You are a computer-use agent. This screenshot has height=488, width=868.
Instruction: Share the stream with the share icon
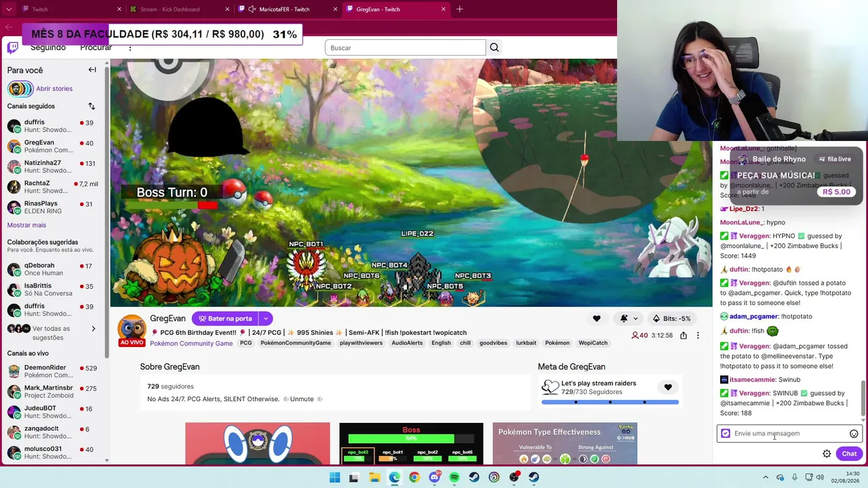pyautogui.click(x=684, y=335)
